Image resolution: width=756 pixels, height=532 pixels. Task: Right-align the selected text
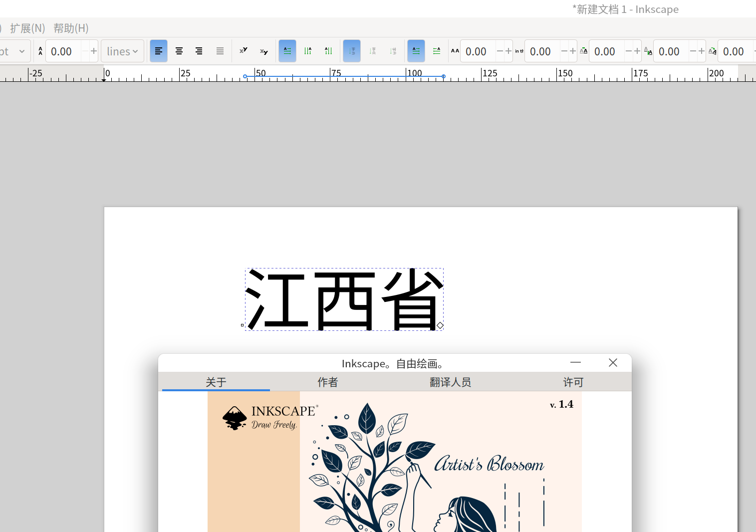[x=199, y=51]
